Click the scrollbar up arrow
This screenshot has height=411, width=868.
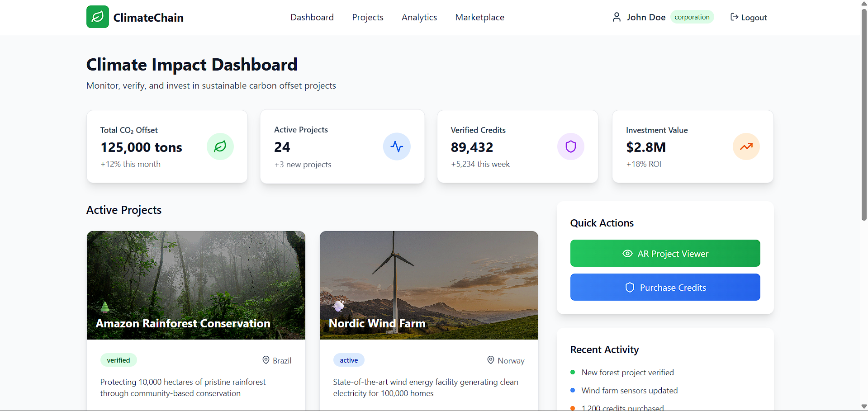tap(864, 4)
